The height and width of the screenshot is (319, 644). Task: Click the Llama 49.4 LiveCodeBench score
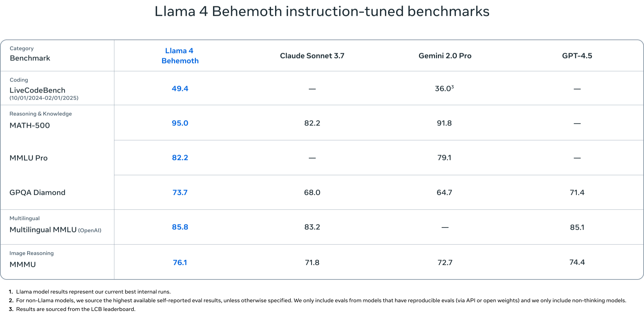coord(180,89)
